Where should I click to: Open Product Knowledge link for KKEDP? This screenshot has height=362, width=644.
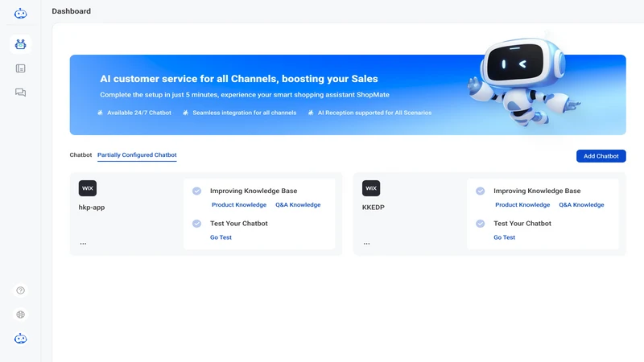tap(522, 205)
